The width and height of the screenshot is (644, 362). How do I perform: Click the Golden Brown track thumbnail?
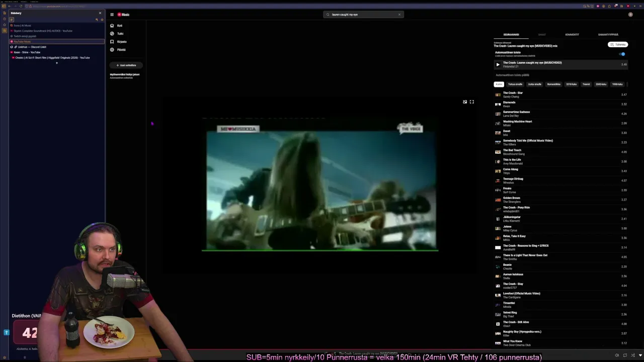click(498, 200)
